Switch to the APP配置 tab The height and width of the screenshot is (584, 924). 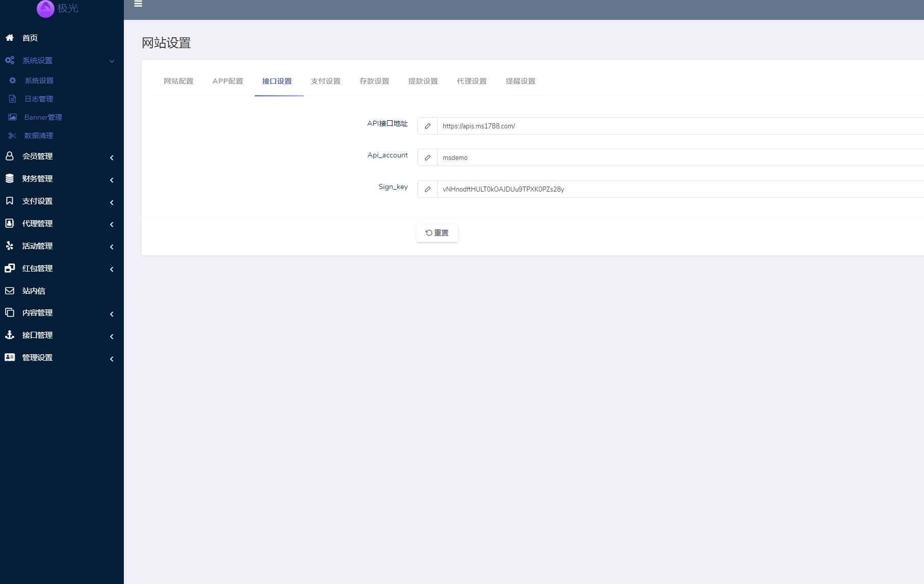pyautogui.click(x=228, y=81)
